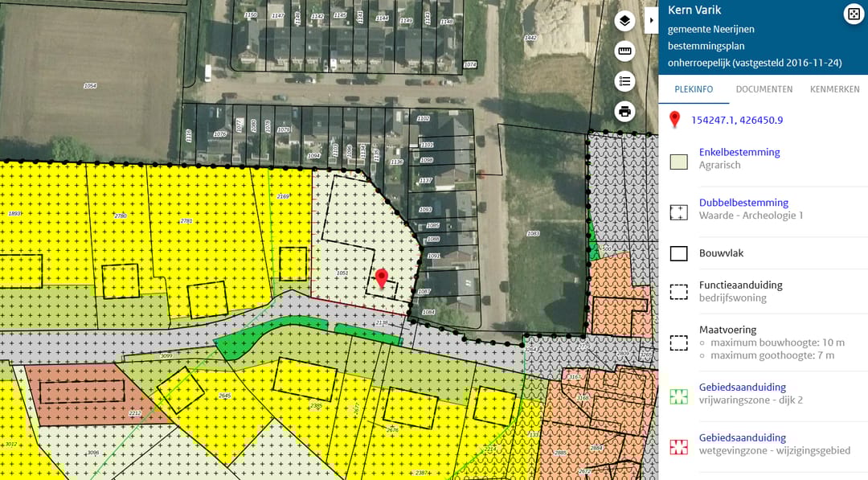This screenshot has height=480, width=868.
Task: Click the red location pin on the map
Action: pyautogui.click(x=383, y=278)
